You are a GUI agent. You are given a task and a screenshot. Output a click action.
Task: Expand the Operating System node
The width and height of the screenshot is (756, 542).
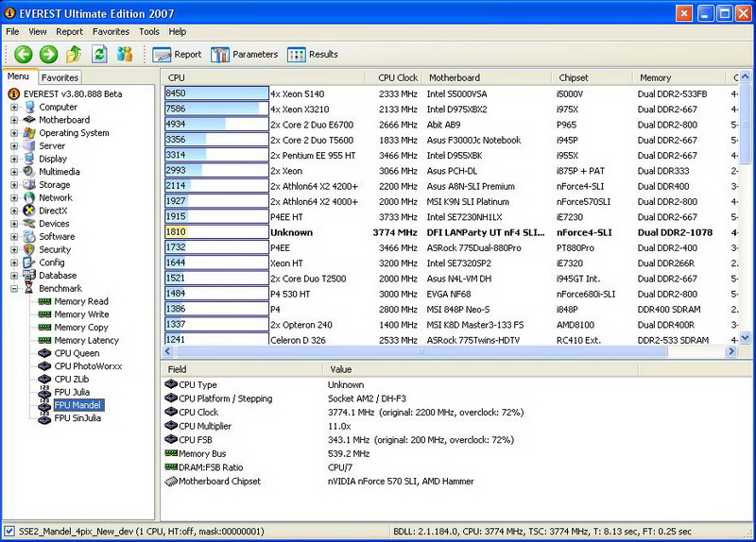pyautogui.click(x=14, y=133)
